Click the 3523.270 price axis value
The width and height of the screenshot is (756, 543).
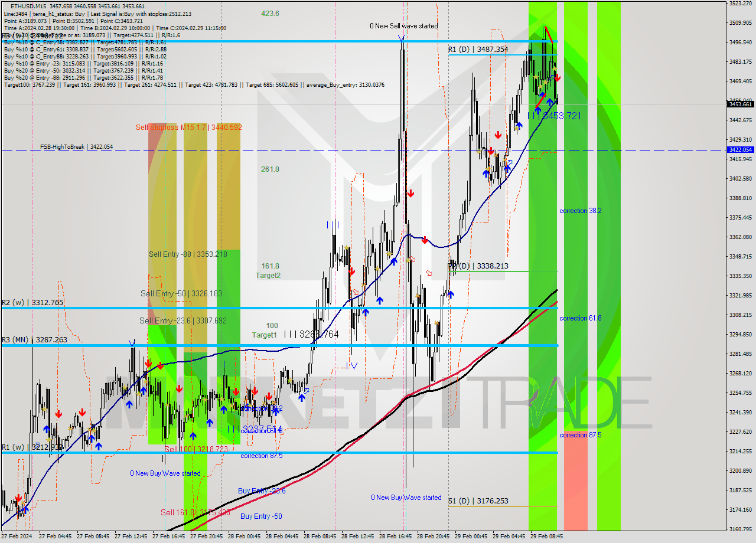click(x=740, y=4)
